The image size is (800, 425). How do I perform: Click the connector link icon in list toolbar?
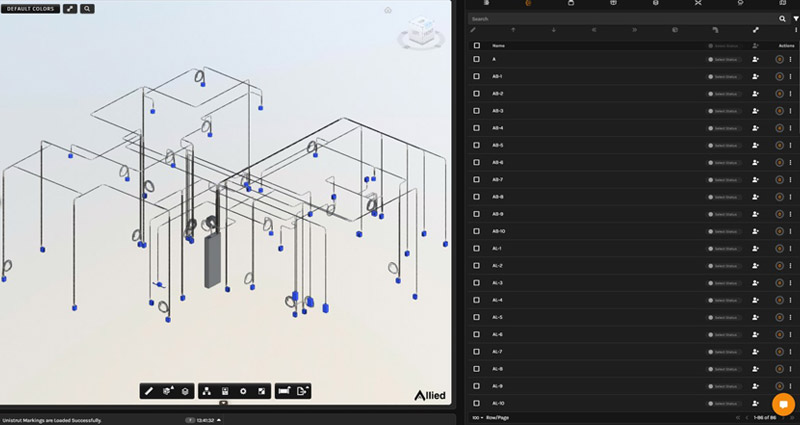[x=756, y=30]
